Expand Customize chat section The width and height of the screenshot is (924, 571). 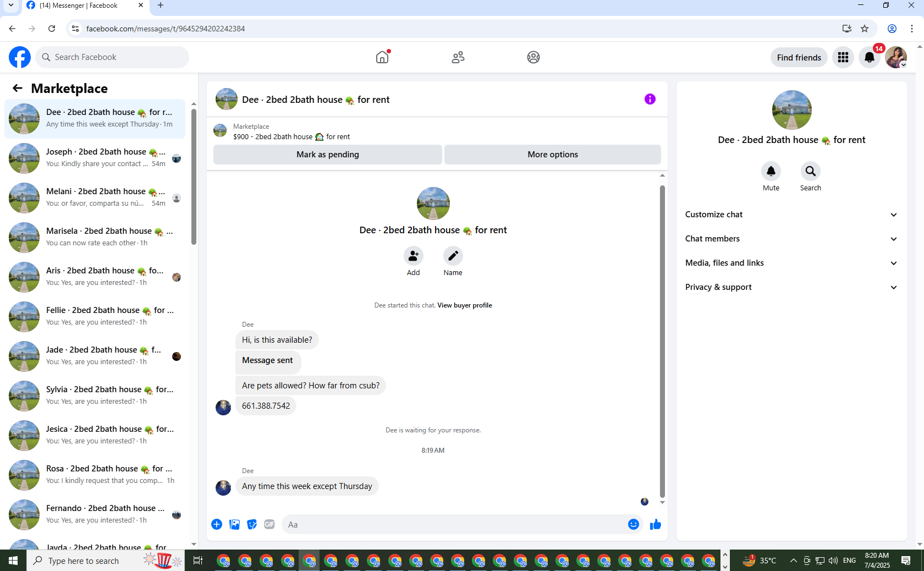click(x=791, y=215)
